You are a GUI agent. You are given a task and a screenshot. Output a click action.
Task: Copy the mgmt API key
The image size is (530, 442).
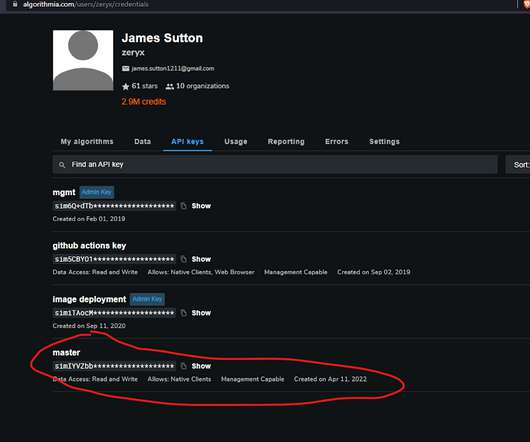184,206
